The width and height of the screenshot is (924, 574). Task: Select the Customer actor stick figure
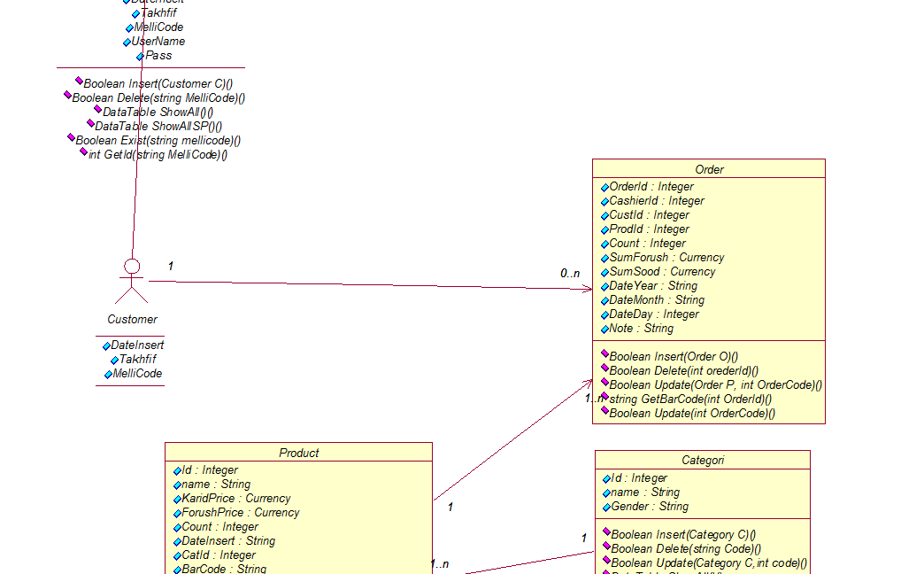tap(131, 282)
